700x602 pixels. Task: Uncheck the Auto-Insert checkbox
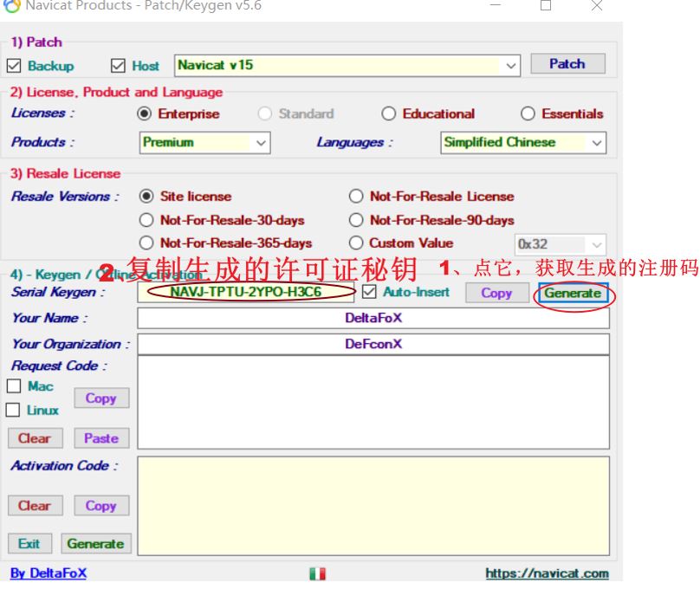(369, 292)
